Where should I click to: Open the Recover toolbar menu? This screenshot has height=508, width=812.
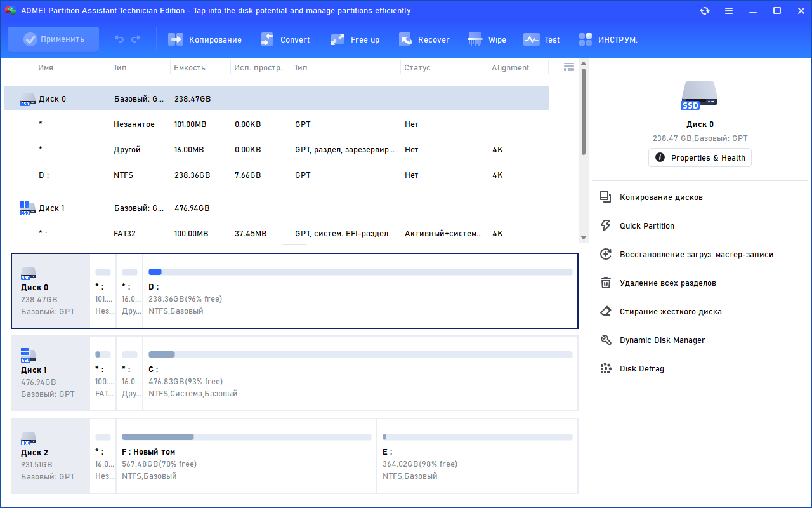[424, 39]
